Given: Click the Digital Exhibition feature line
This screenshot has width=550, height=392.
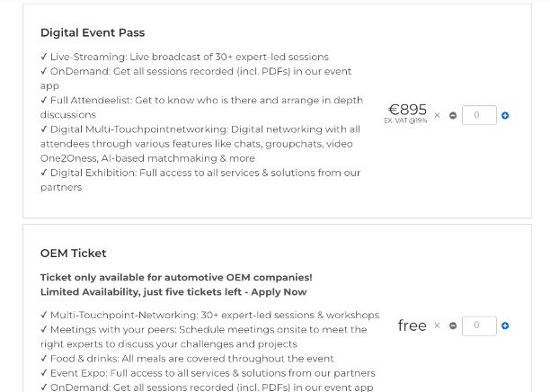Looking at the screenshot, I should pyautogui.click(x=200, y=173).
